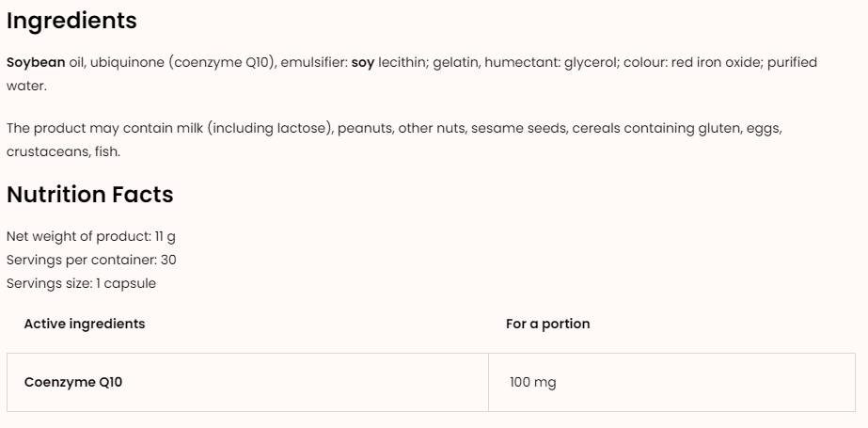Screen dimensions: 868x428
Task: Click the text crustaceans, fish
Action: [63, 151]
